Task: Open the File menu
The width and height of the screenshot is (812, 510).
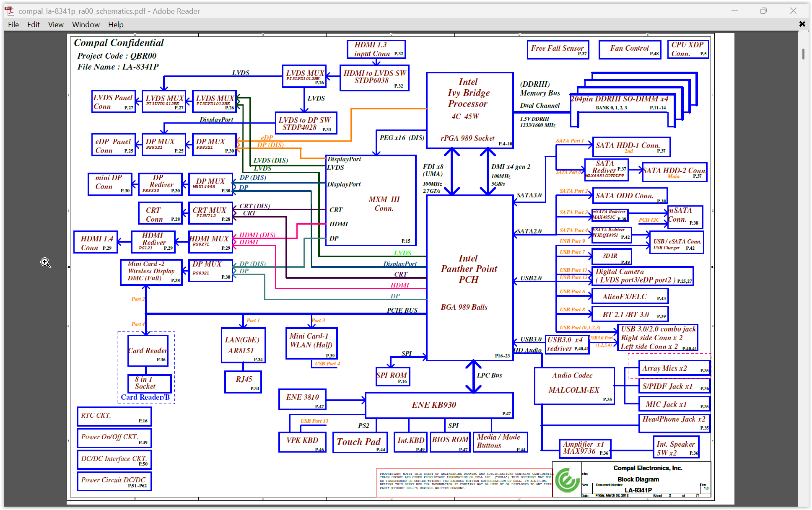Action: 13,25
